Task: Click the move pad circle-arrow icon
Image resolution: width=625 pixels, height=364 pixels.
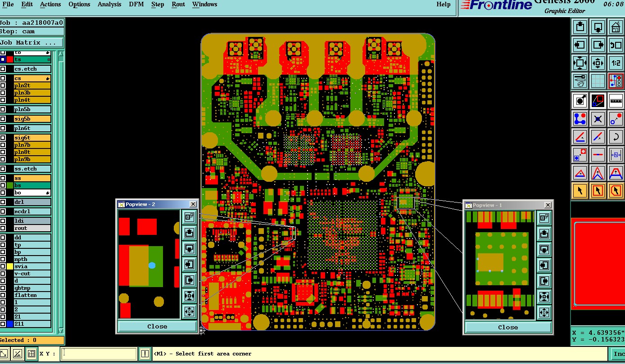Action: 616,119
